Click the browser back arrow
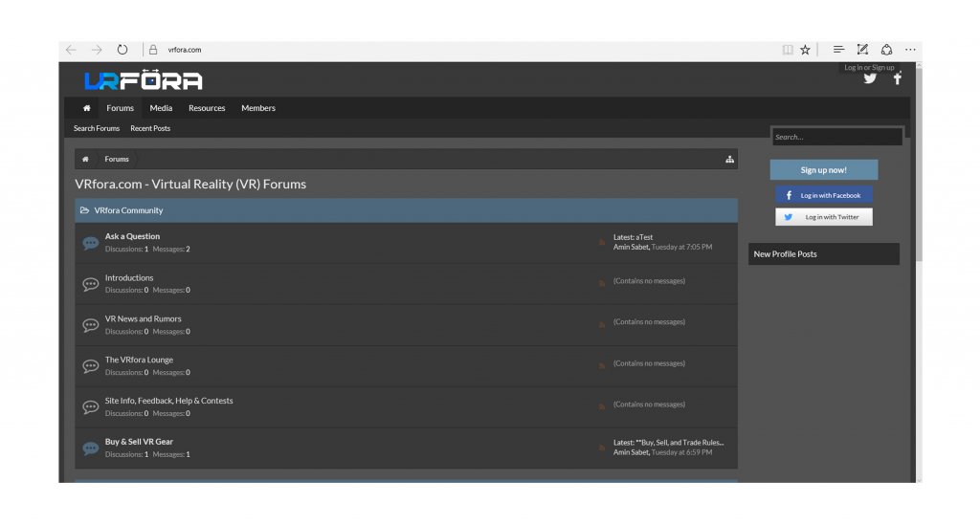The image size is (980, 525). pos(71,50)
